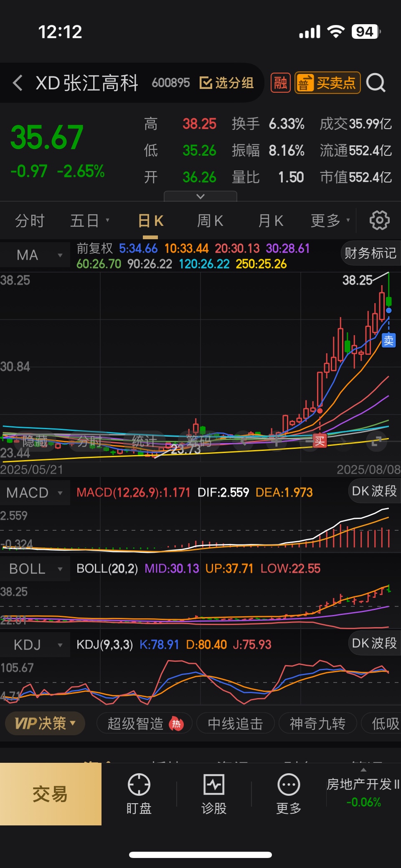Expand the quote details chevron

pyautogui.click(x=200, y=196)
